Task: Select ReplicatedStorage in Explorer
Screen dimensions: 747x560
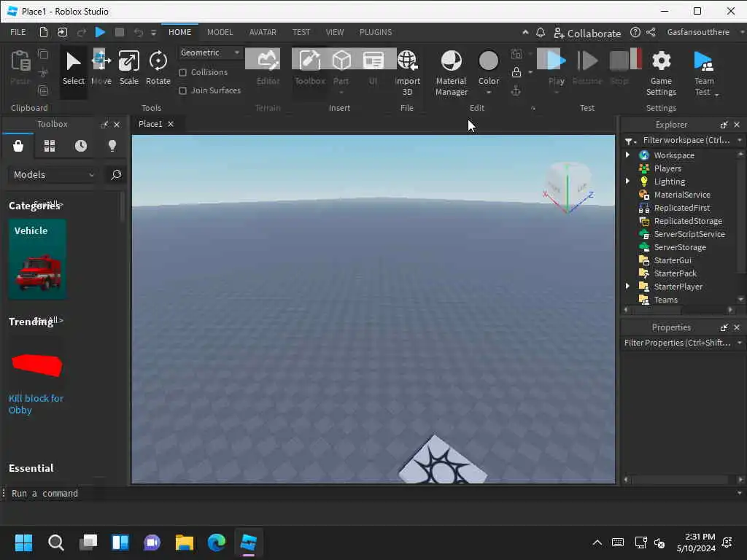Action: pos(687,221)
